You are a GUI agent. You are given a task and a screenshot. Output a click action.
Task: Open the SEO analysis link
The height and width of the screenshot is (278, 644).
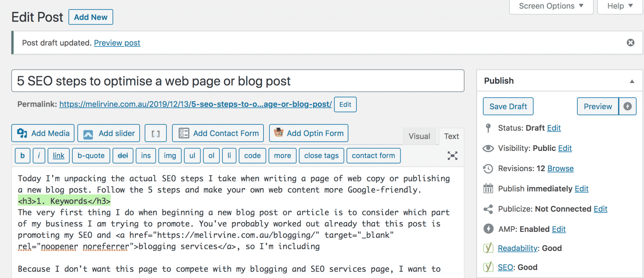point(505,267)
